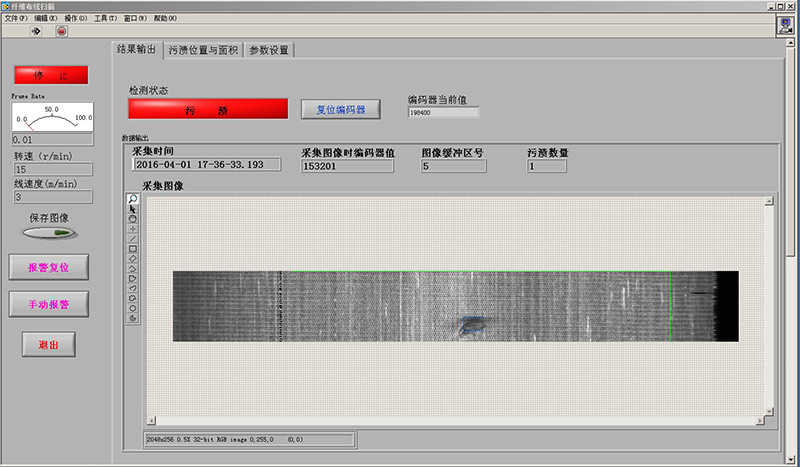Pick the Line drawing tool
800x467 pixels.
(x=133, y=239)
